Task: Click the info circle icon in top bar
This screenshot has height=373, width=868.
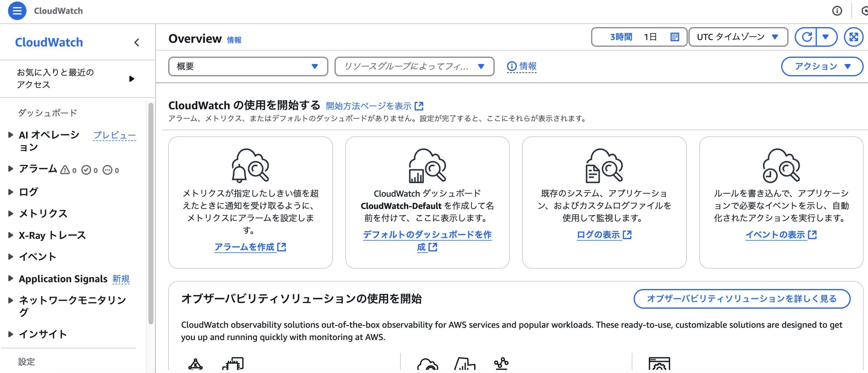Action: pyautogui.click(x=837, y=11)
